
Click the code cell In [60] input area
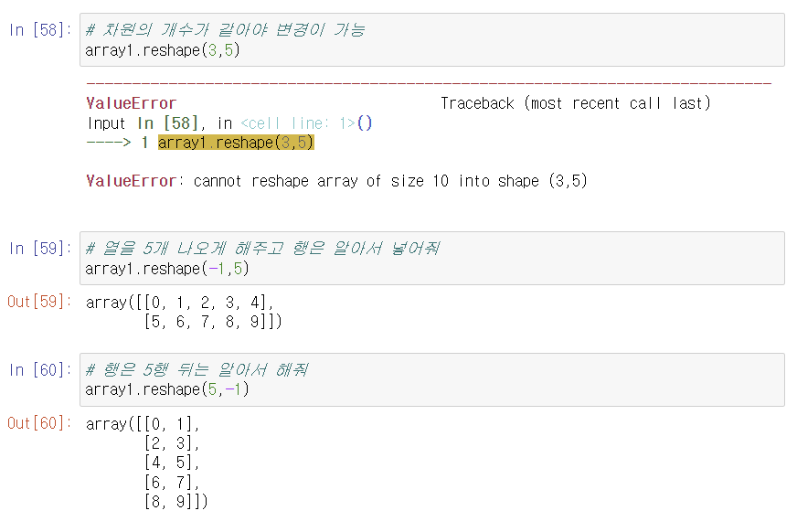point(432,379)
